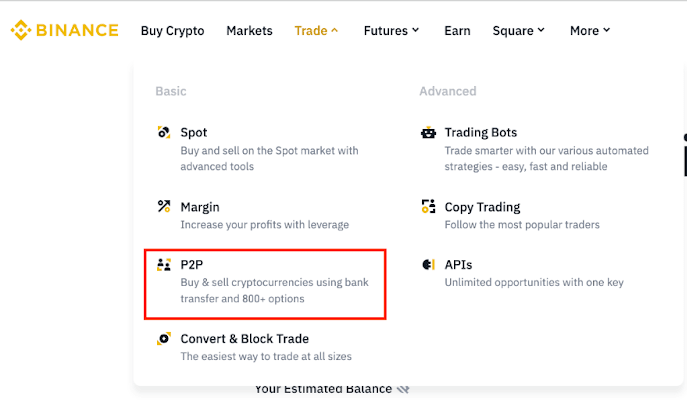Click the Binance logo
This screenshot has height=403, width=687.
pyautogui.click(x=64, y=30)
